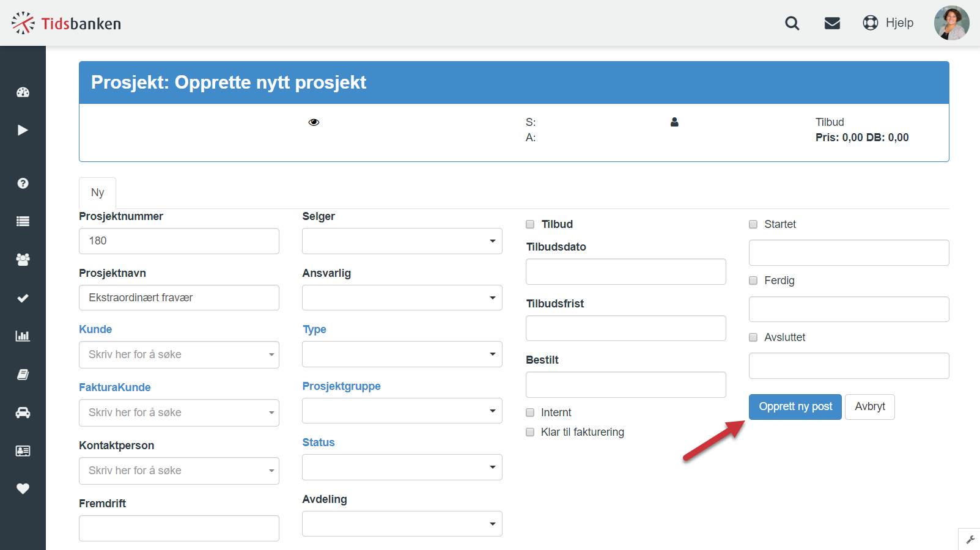Open the list lines sidebar icon

point(23,221)
